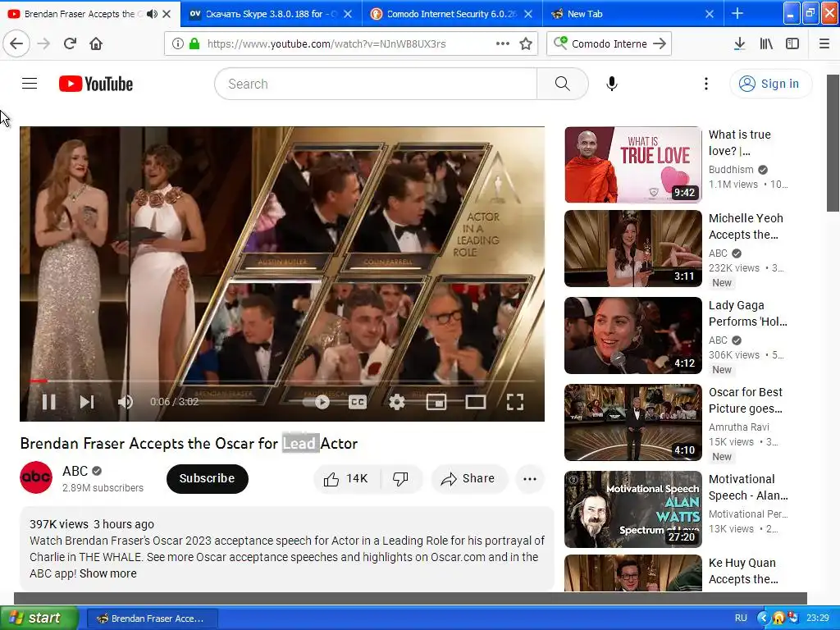This screenshot has height=630, width=840.
Task: Enable theater mode view
Action: click(475, 402)
